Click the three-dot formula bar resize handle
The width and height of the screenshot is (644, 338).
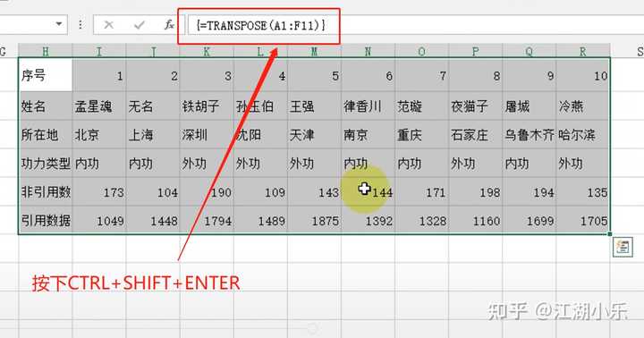80,25
